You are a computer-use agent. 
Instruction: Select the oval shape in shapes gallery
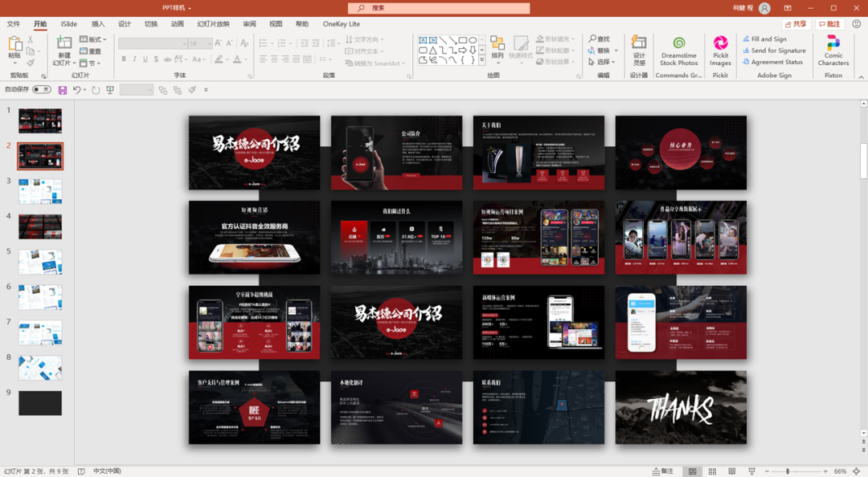(473, 40)
